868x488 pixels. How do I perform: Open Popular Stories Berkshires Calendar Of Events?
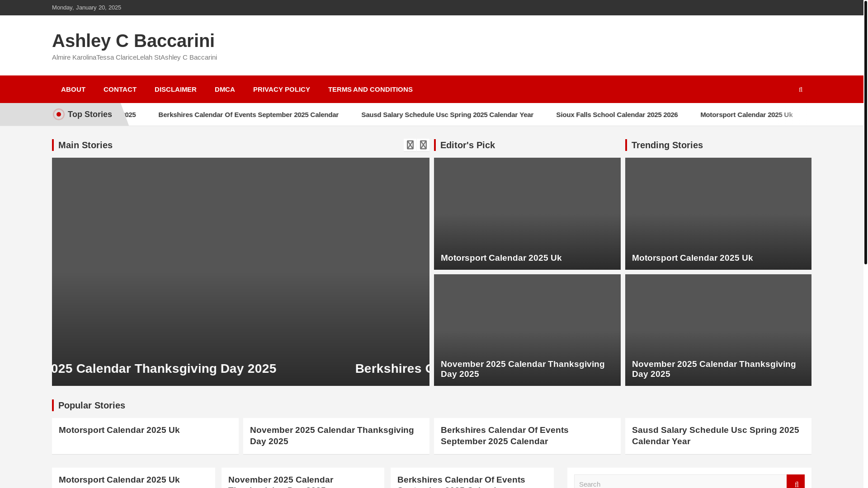505,436
